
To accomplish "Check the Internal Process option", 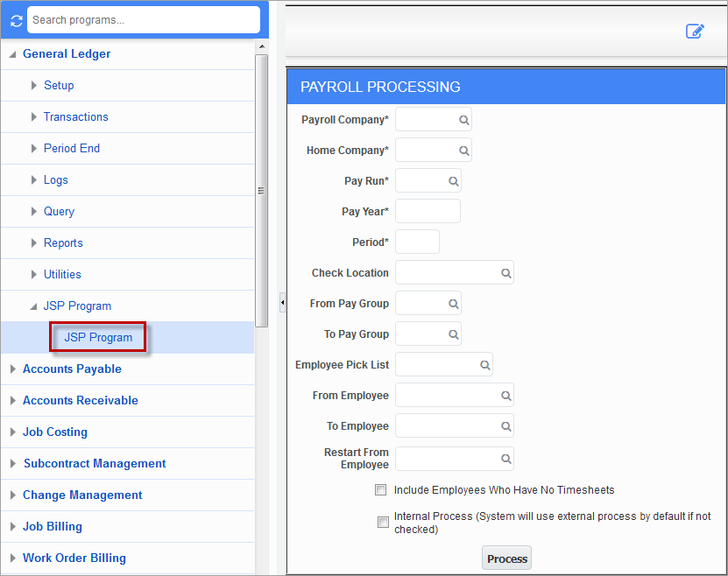I will pos(383,522).
